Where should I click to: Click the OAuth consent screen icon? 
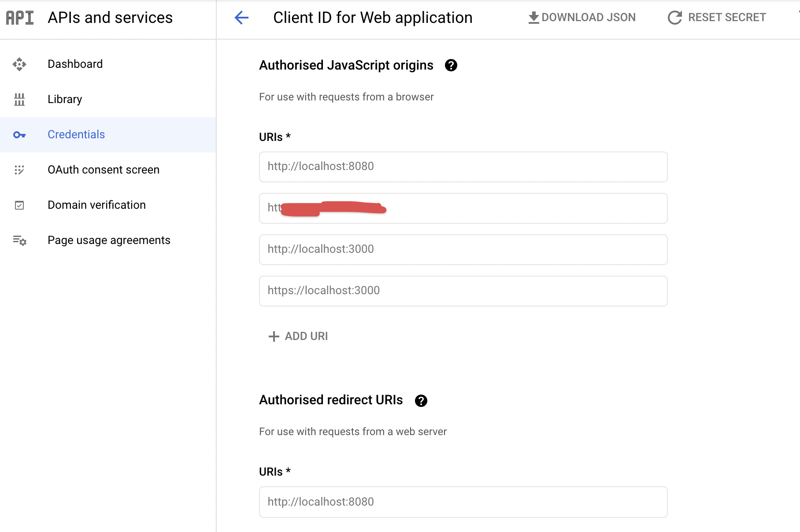[x=19, y=170]
